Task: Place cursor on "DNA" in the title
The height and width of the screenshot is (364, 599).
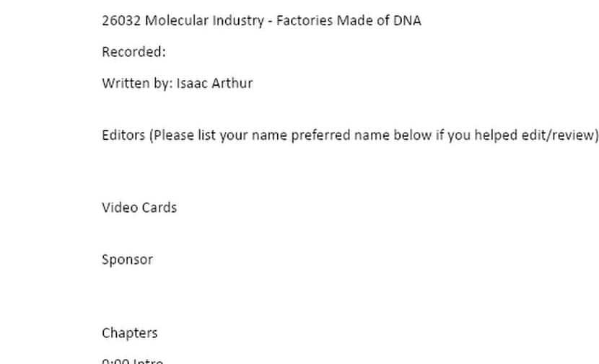Action: point(407,20)
